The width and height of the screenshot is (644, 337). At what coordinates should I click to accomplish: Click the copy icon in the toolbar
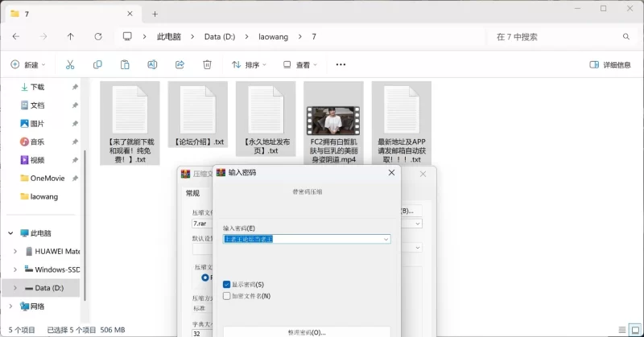pyautogui.click(x=97, y=64)
